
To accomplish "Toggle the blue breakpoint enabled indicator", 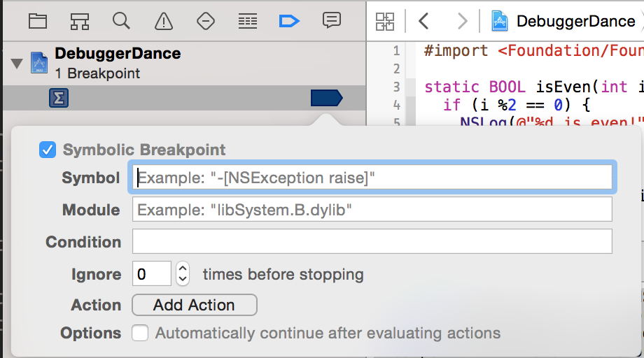I will pos(326,98).
